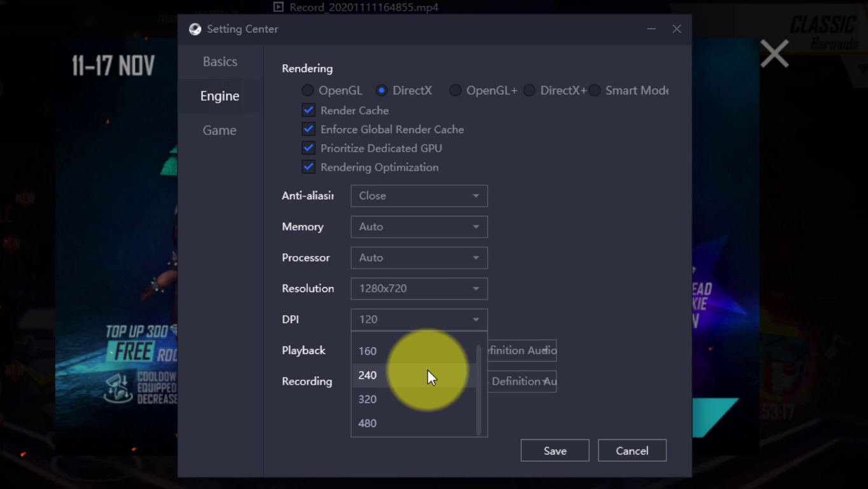This screenshot has height=489, width=868.
Task: Open the Resolution 1280x720 dropdown
Action: [419, 288]
